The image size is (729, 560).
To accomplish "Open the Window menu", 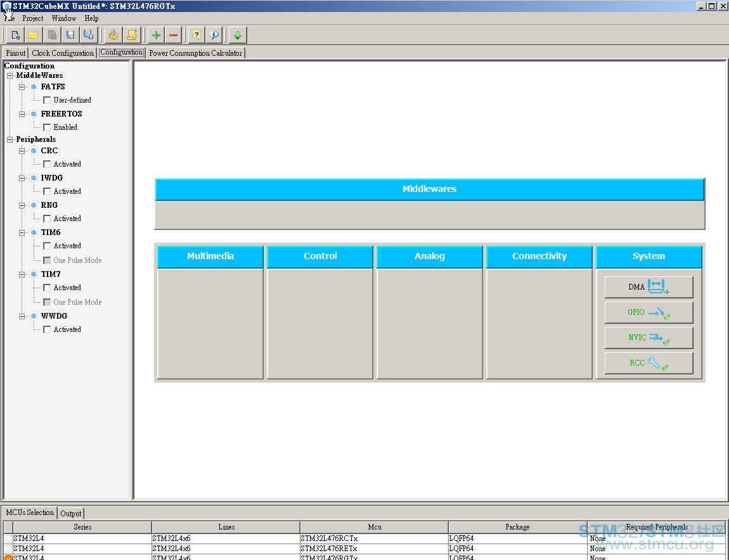I will click(x=63, y=18).
